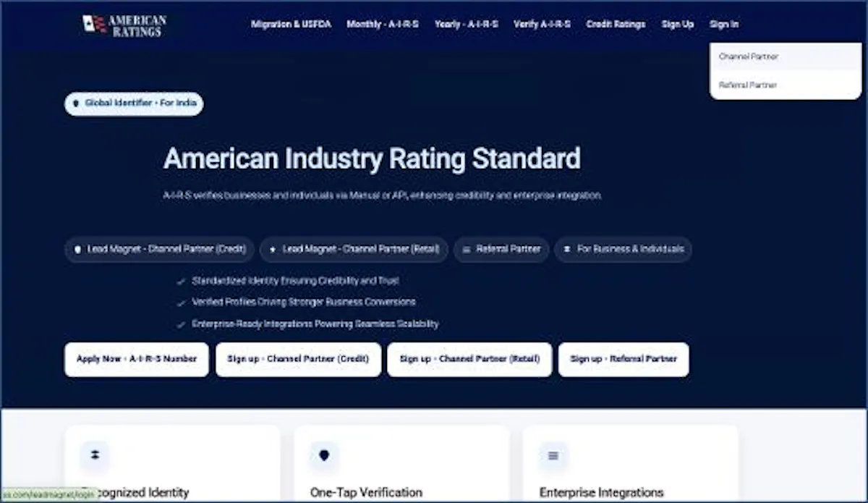Click Apply Now - A-I-R-S Number button
The image size is (868, 503).
[x=137, y=360]
